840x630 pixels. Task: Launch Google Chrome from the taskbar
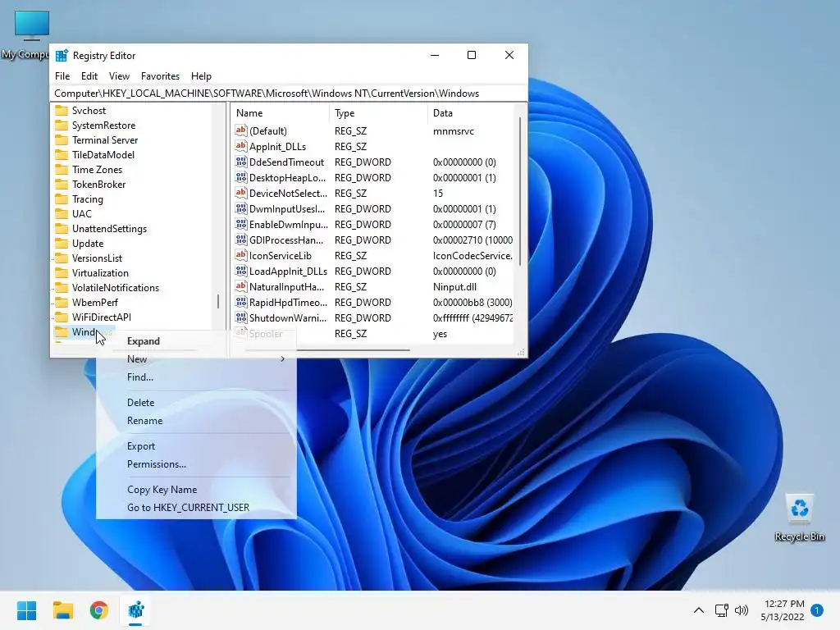[99, 610]
